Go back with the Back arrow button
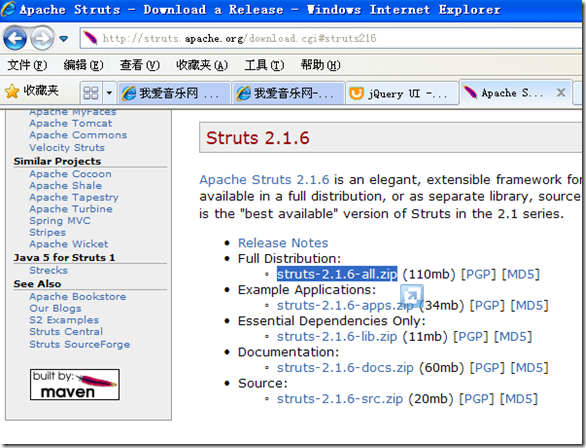 click(x=15, y=38)
